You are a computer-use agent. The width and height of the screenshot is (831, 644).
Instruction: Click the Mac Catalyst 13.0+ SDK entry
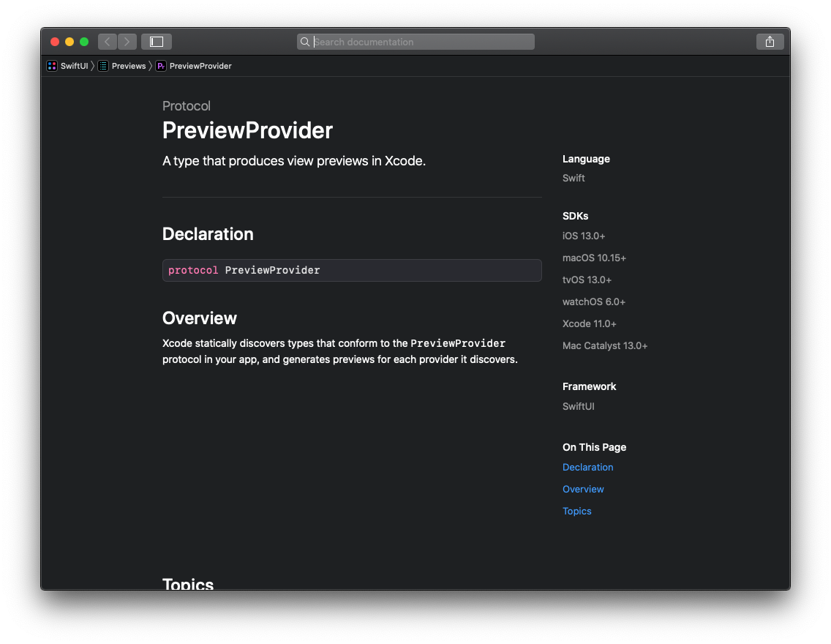pyautogui.click(x=605, y=345)
